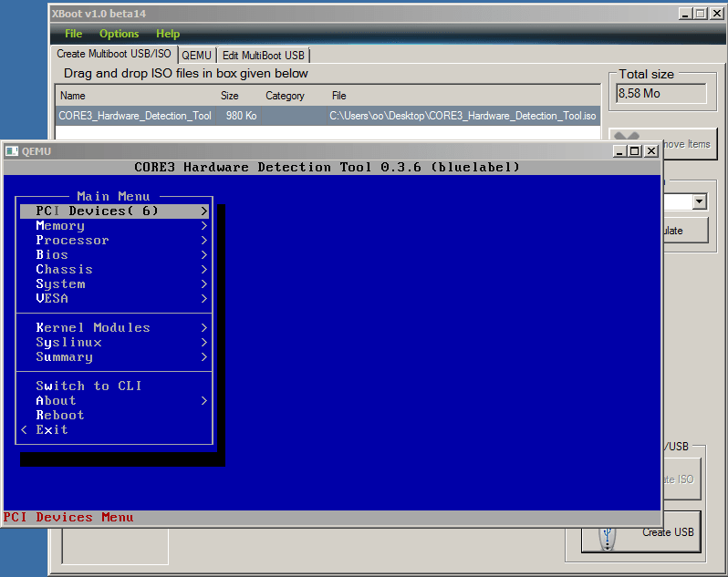Expand the Chassis submenu arrow
The width and height of the screenshot is (728, 577).
204,270
